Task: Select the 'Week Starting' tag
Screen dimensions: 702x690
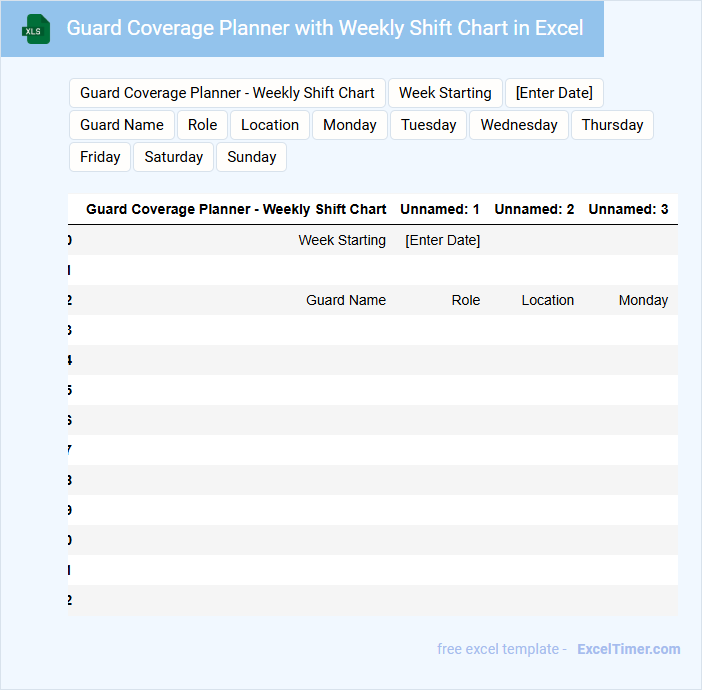Action: (x=445, y=93)
